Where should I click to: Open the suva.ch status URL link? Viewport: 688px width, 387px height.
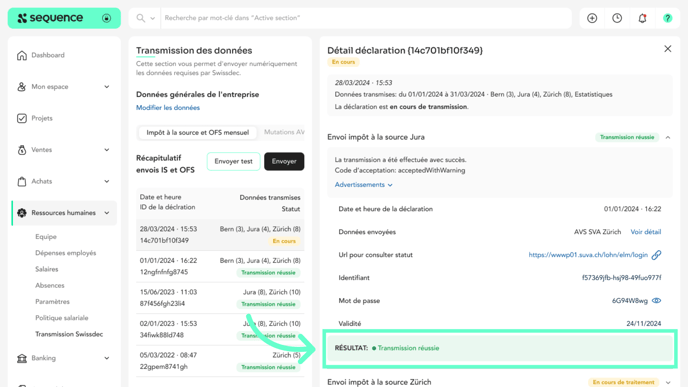588,255
